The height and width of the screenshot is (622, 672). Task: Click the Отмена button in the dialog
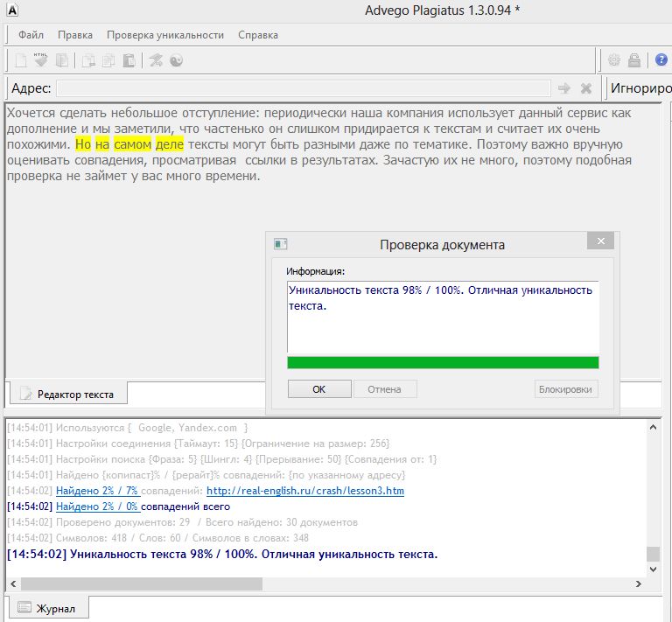384,389
